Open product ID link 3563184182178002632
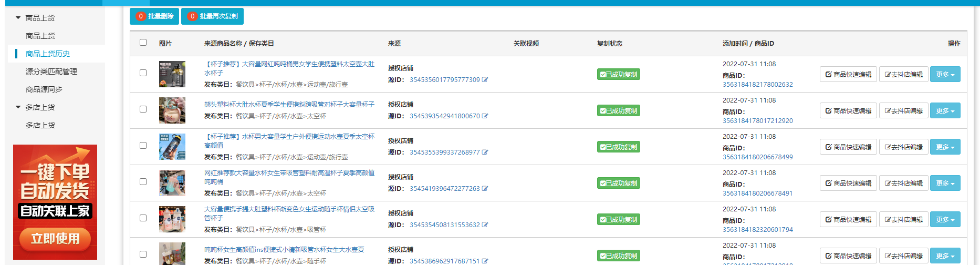 [x=757, y=85]
